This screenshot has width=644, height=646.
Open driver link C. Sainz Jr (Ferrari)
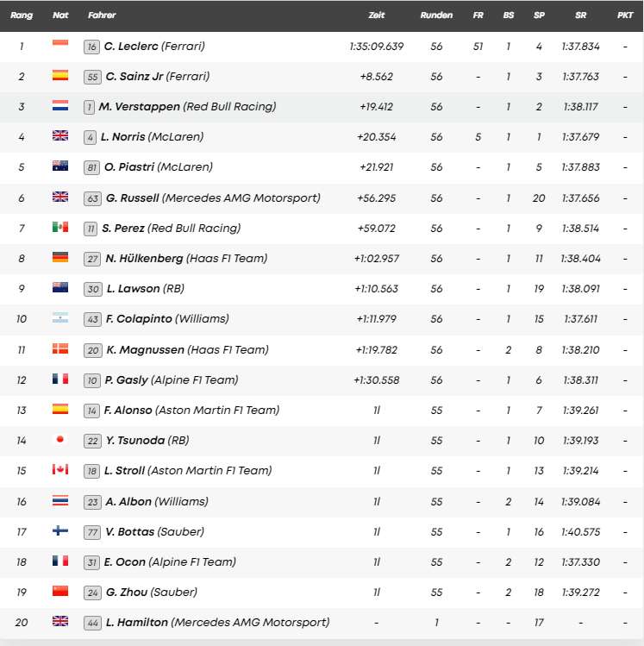tap(157, 77)
